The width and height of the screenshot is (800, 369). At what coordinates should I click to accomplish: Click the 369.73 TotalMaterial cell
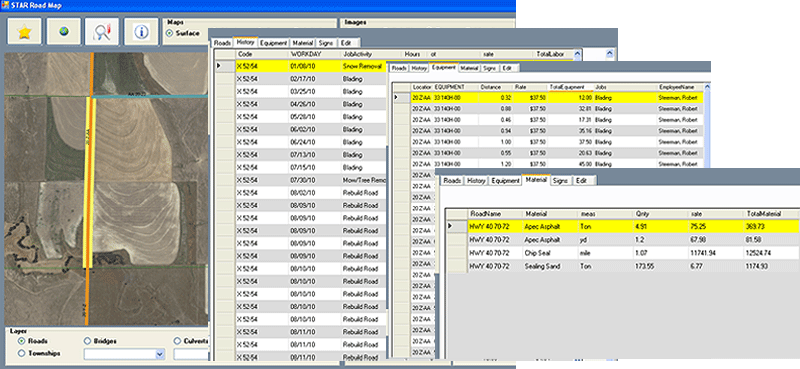771,226
